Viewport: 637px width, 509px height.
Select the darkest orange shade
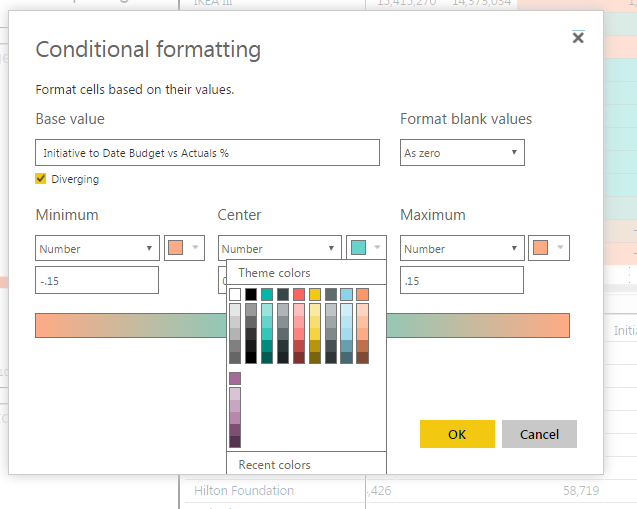[x=362, y=357]
